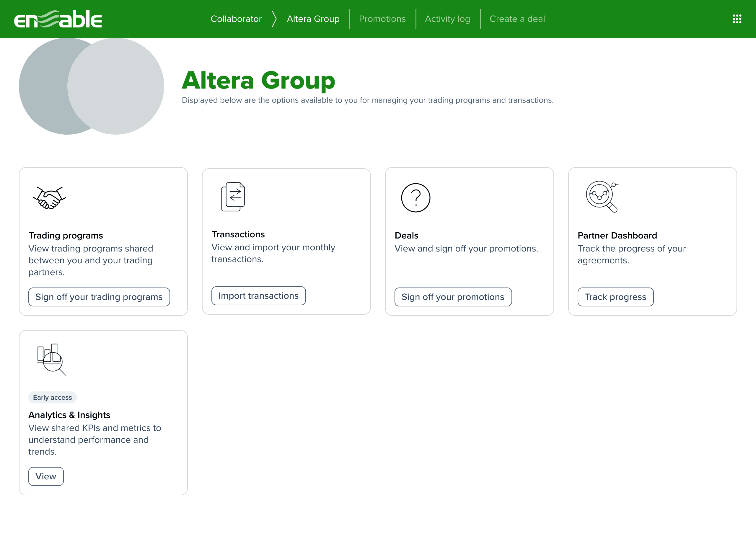
Task: Select Altera Group in navigation bar
Action: (313, 19)
